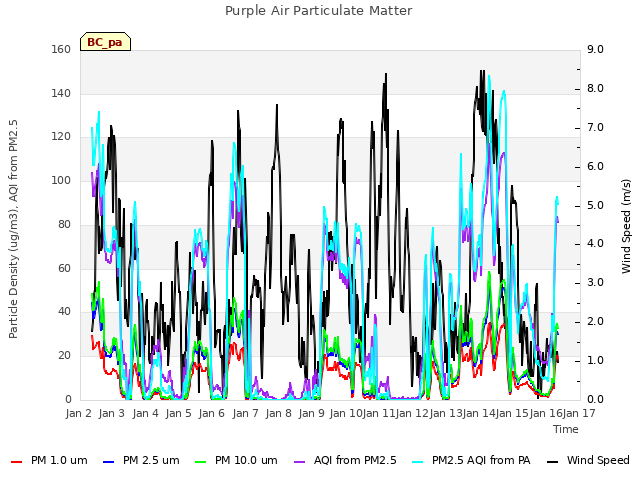
Task: Click the cyan PM2.5 AQI from PA swatch
Action: (x=418, y=462)
